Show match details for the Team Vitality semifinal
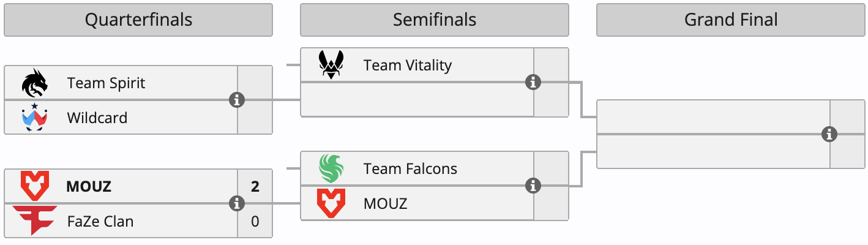Screen dimensions: 868x245 533,82
